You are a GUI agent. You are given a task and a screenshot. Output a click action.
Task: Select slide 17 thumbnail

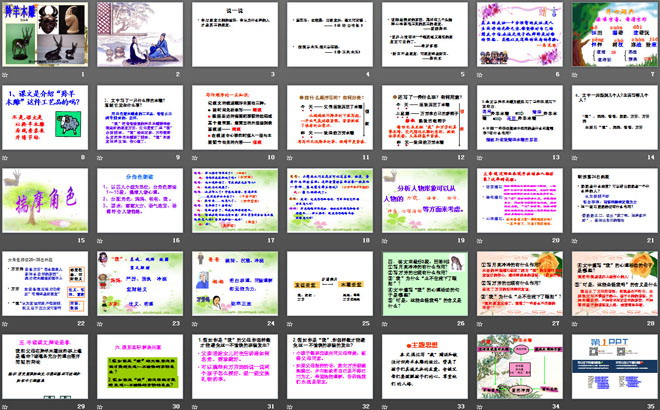click(235, 200)
